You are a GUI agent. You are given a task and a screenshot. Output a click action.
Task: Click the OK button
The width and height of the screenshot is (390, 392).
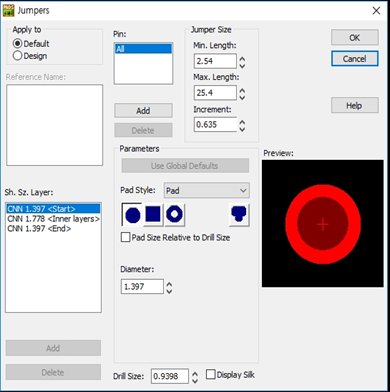point(355,37)
